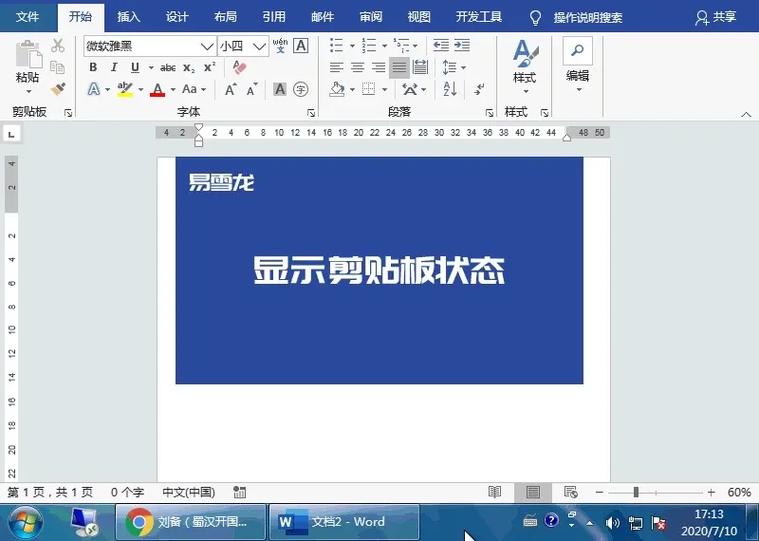
Task: Switch to Read Mode view icon
Action: pos(495,493)
